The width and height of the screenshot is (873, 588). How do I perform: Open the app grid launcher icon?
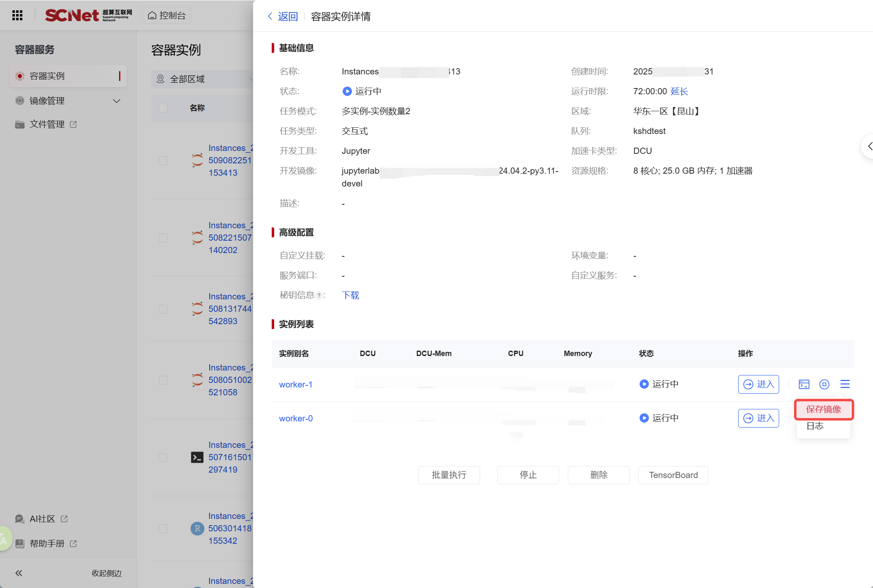pos(17,15)
